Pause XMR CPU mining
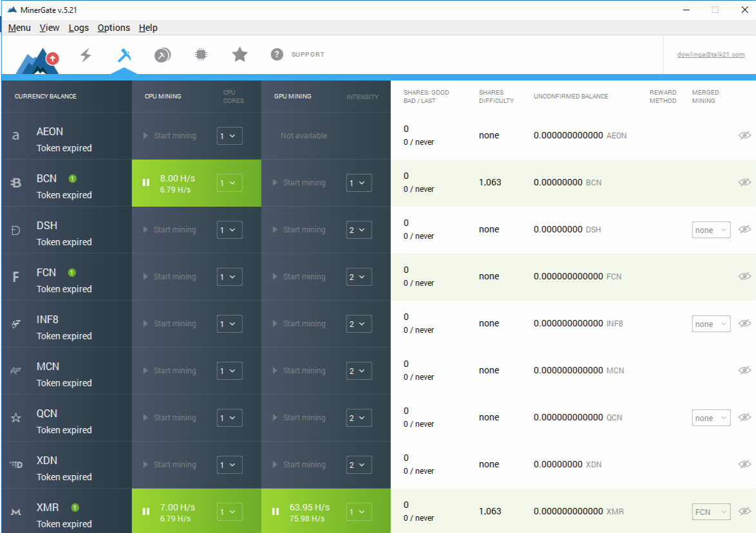756x533 pixels. 146,511
